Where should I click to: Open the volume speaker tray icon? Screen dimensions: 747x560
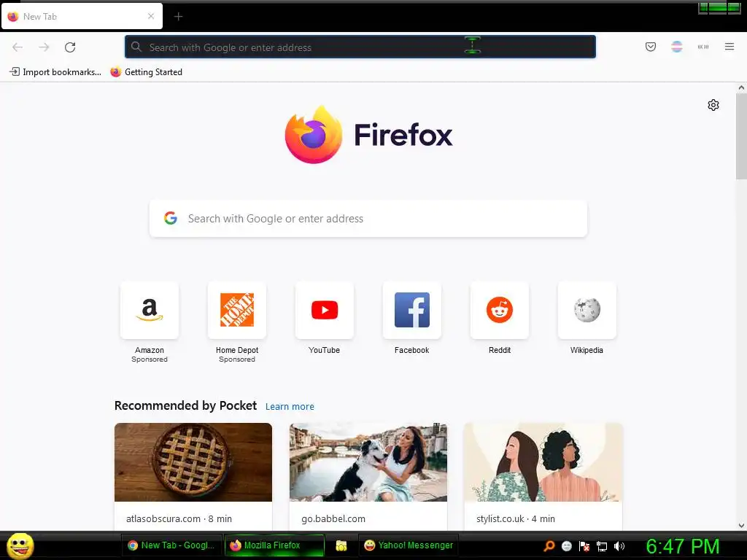coord(619,546)
